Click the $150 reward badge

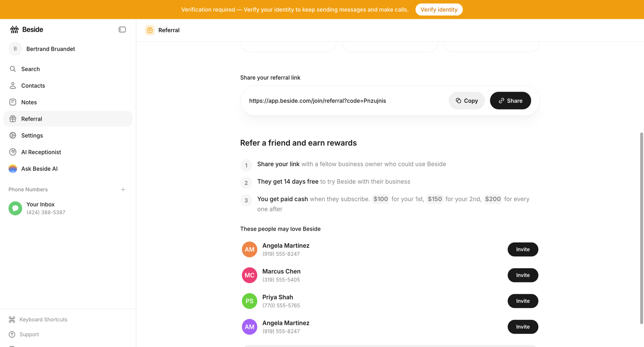pos(435,199)
